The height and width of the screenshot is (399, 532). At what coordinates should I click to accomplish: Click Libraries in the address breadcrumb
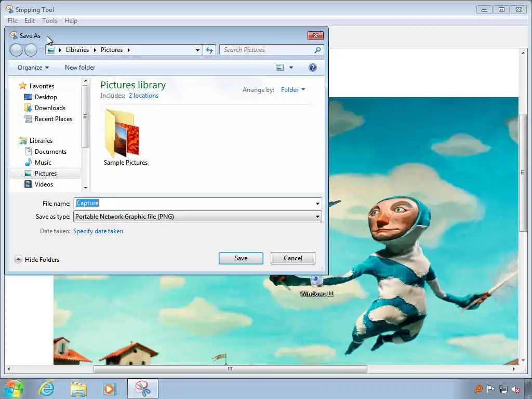77,50
